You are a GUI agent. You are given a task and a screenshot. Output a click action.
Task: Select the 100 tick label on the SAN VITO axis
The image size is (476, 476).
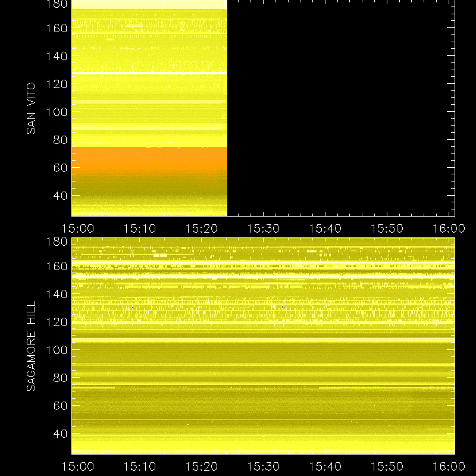[57, 112]
